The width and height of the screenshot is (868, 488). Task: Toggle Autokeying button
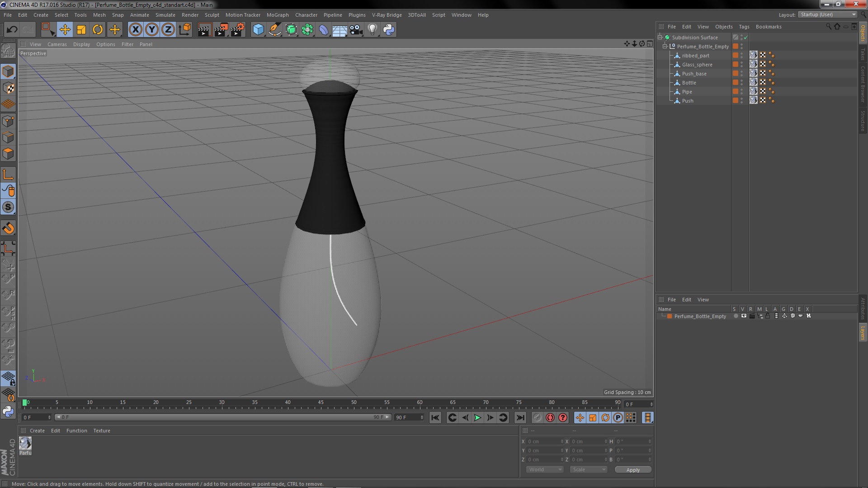coord(550,418)
